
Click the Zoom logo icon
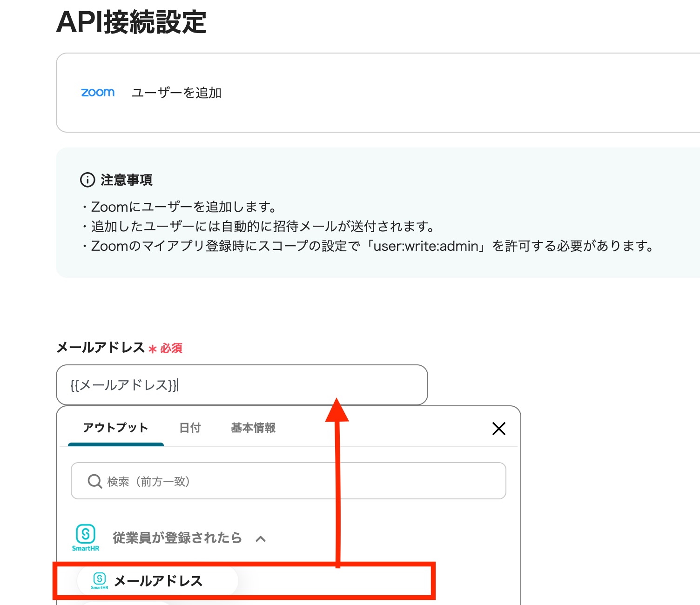pos(98,93)
